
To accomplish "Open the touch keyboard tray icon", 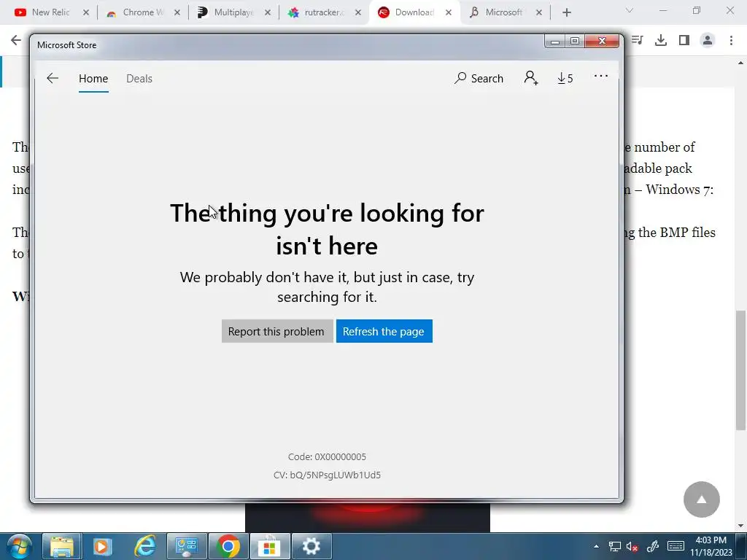I will point(676,546).
